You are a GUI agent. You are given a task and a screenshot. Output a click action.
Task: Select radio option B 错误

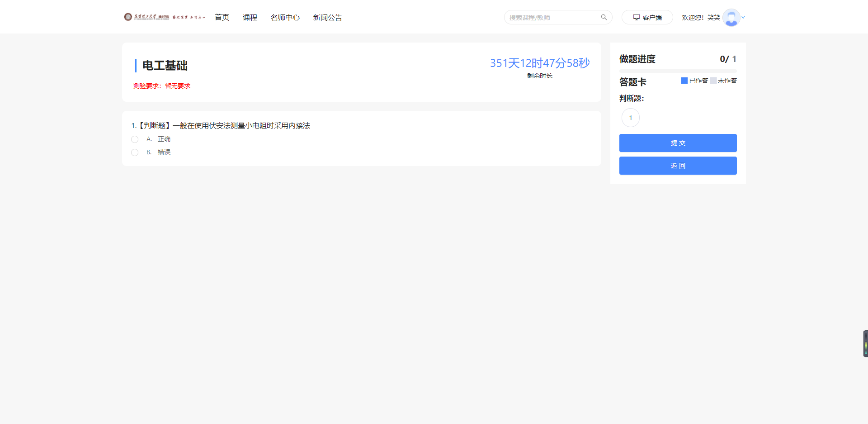pyautogui.click(x=134, y=152)
